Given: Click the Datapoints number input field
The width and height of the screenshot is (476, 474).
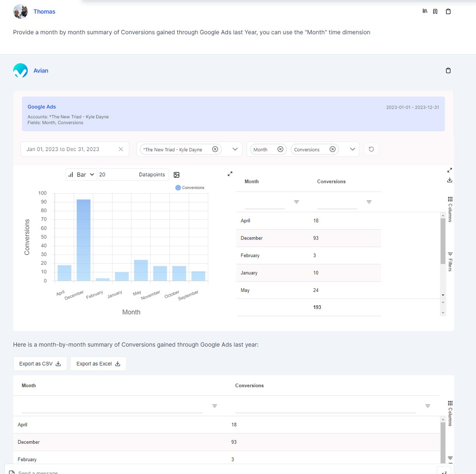Looking at the screenshot, I should coord(117,175).
